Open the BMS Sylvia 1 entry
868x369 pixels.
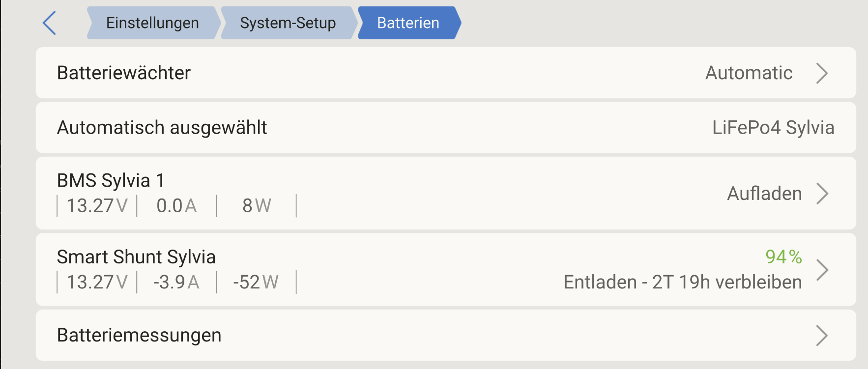pyautogui.click(x=111, y=180)
